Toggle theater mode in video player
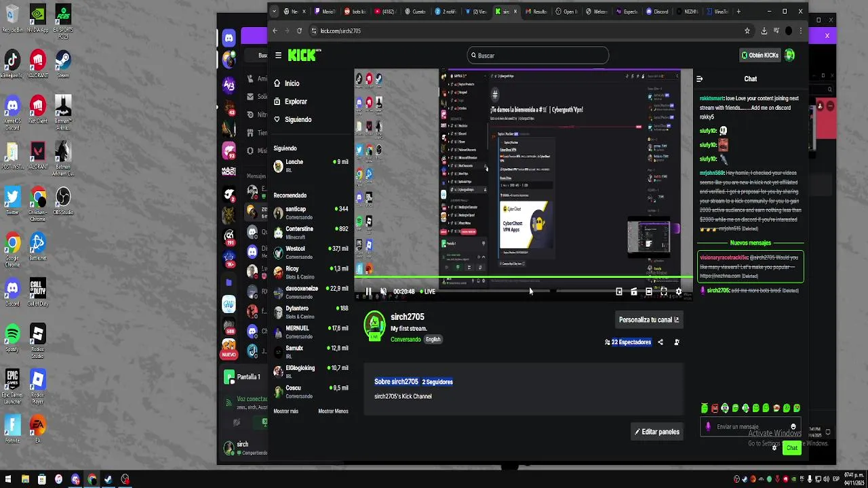This screenshot has width=868, height=488. [x=649, y=291]
